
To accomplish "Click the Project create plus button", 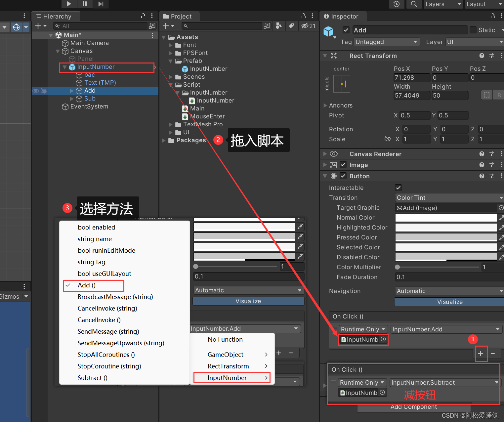I will tap(168, 26).
